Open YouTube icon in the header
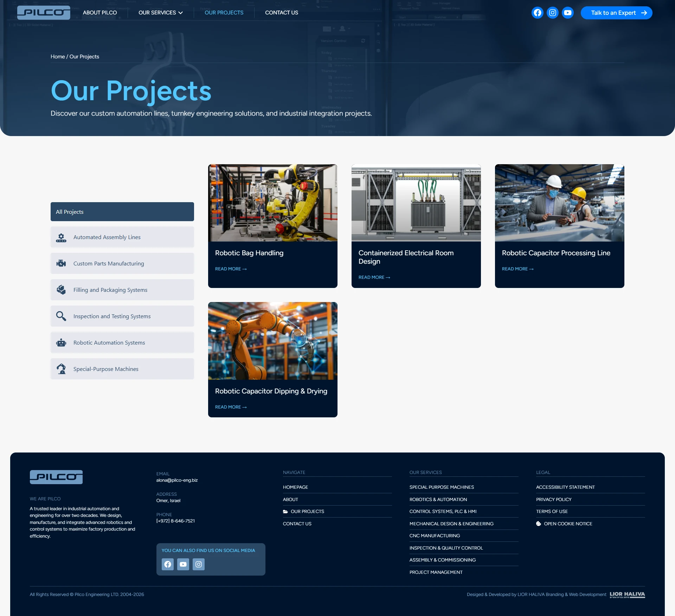675x616 pixels. point(567,13)
